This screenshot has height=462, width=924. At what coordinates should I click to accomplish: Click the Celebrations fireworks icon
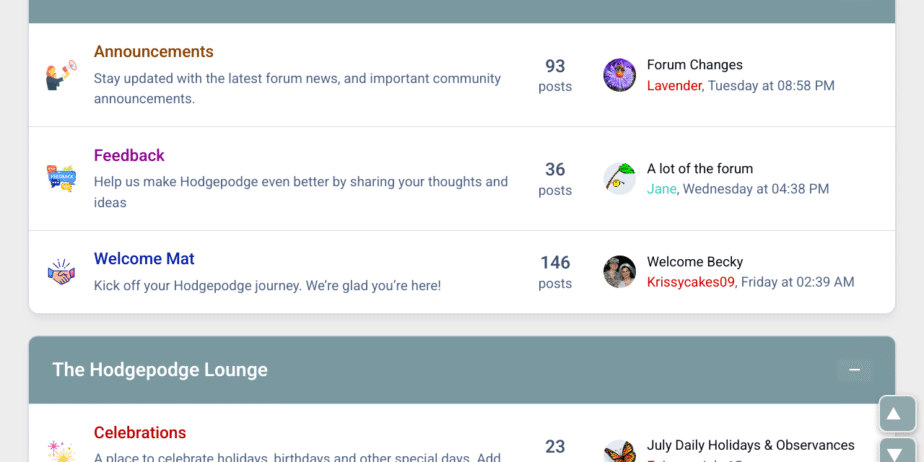click(x=61, y=451)
